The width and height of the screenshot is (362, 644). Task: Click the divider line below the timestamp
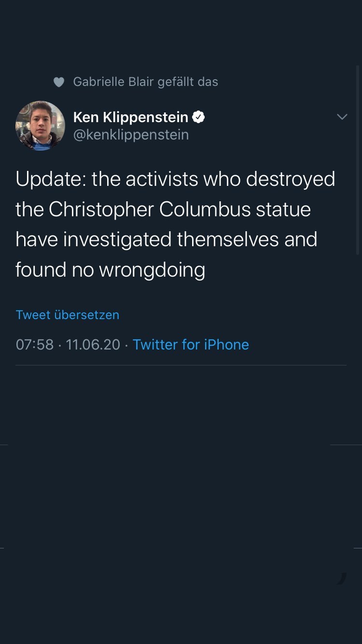[181, 365]
